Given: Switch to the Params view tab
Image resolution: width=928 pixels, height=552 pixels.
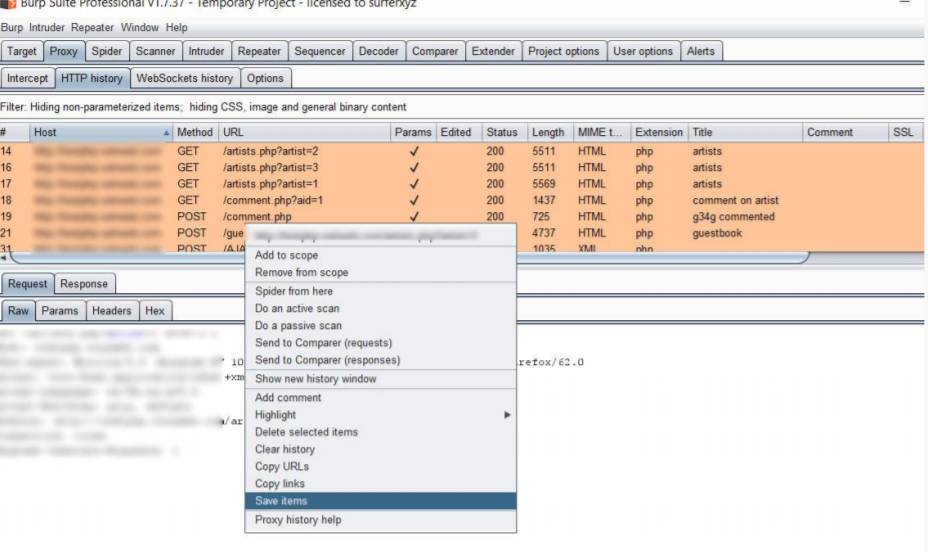Looking at the screenshot, I should point(60,311).
